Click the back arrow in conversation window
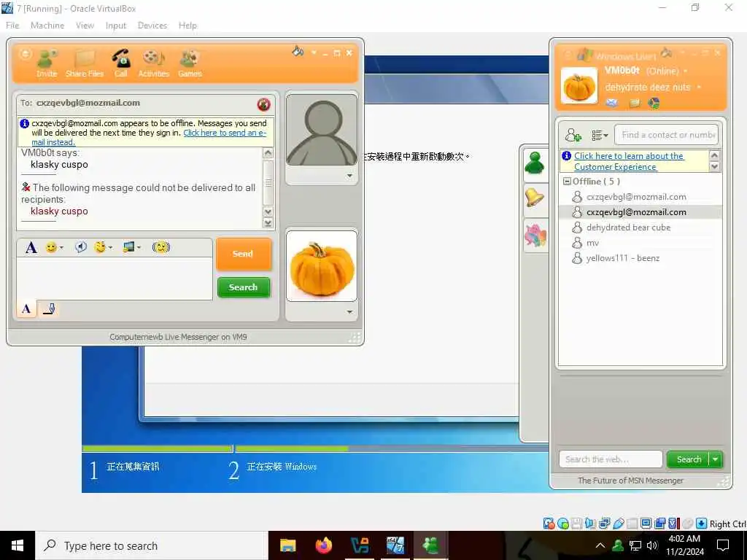The width and height of the screenshot is (747, 560). click(x=26, y=54)
